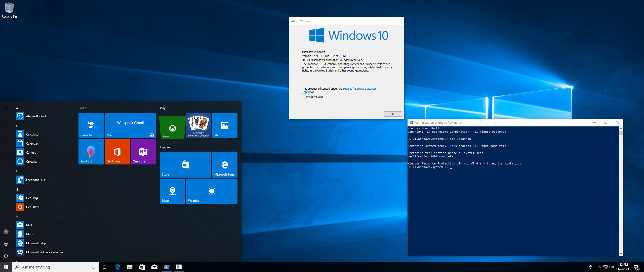Open the Xbox tile under Play
Screen dimensions: 644x272
point(173,127)
